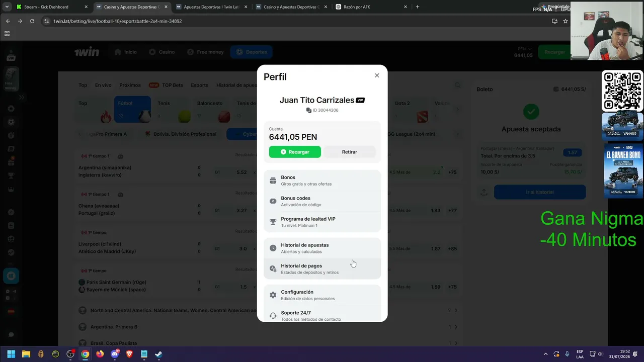Screen dimensions: 644x362
Task: Reload the current page
Action: [x=32, y=21]
